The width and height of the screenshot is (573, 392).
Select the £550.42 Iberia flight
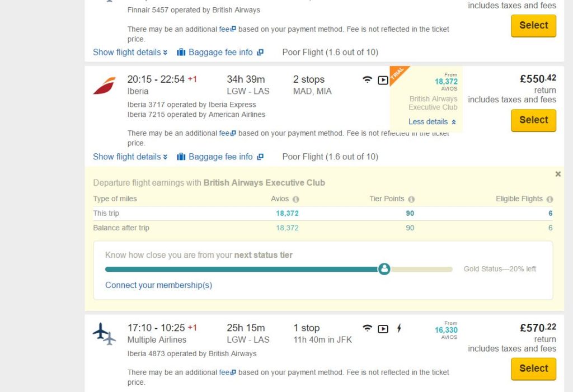533,120
